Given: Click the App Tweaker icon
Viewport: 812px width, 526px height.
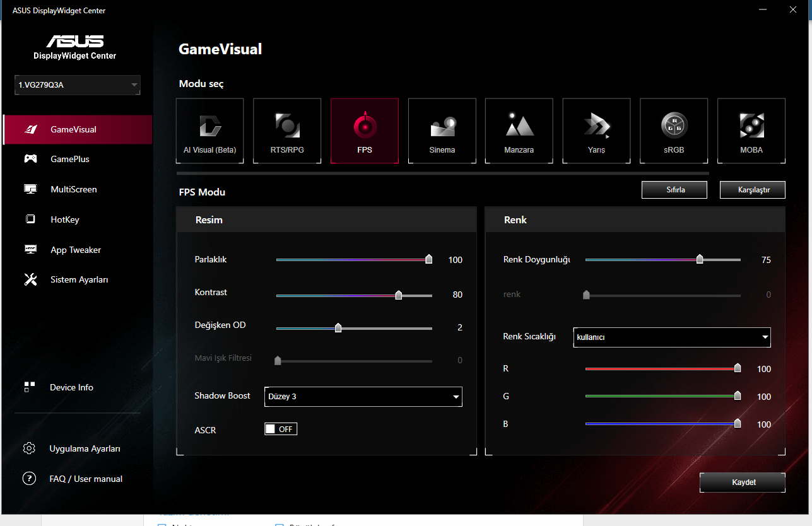Looking at the screenshot, I should (30, 250).
